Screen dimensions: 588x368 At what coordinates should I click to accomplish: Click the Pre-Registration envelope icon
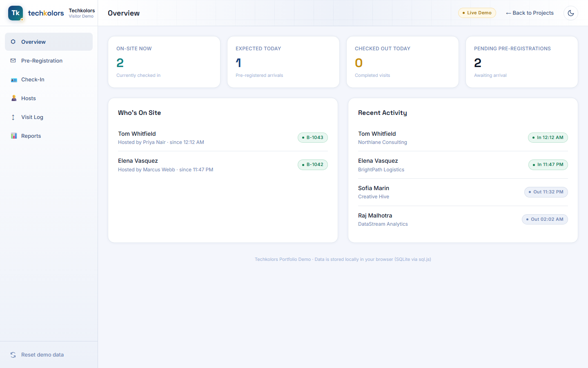tap(13, 61)
